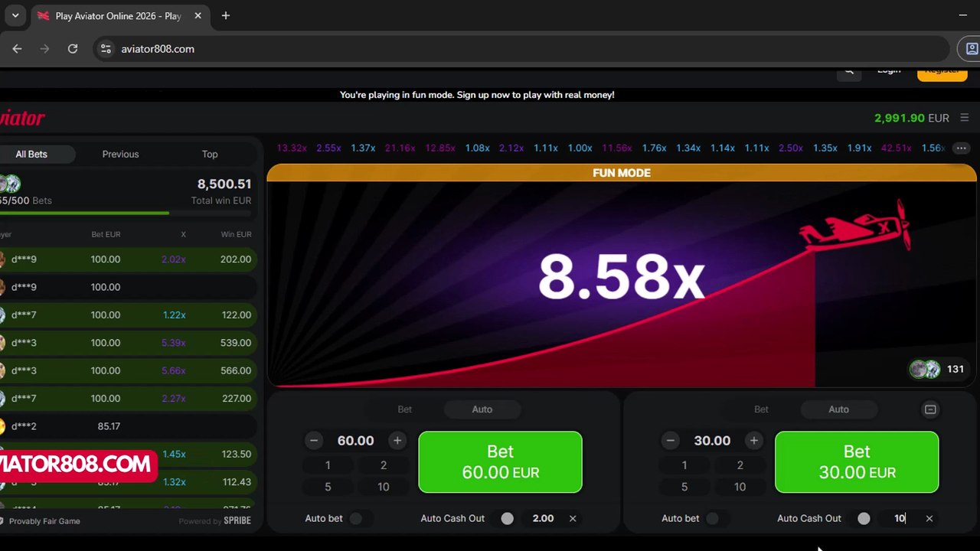Open the Aviator hamburger menu
980x551 pixels.
[x=964, y=118]
